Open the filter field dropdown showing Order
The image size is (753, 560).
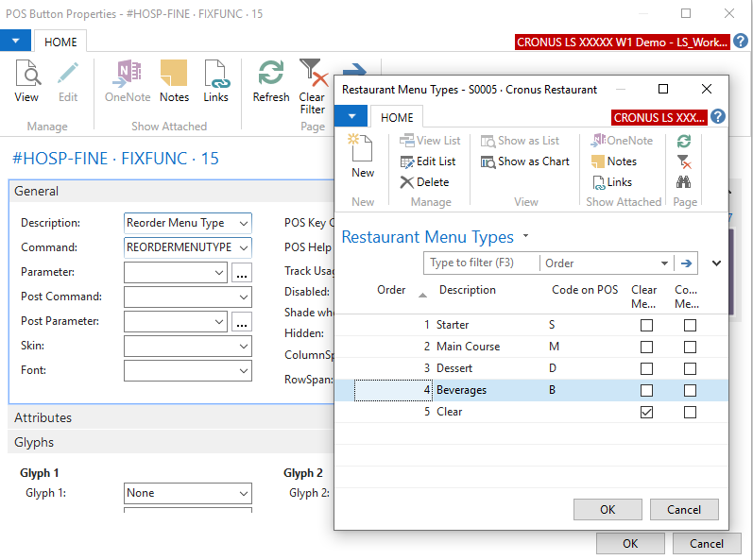tap(664, 263)
